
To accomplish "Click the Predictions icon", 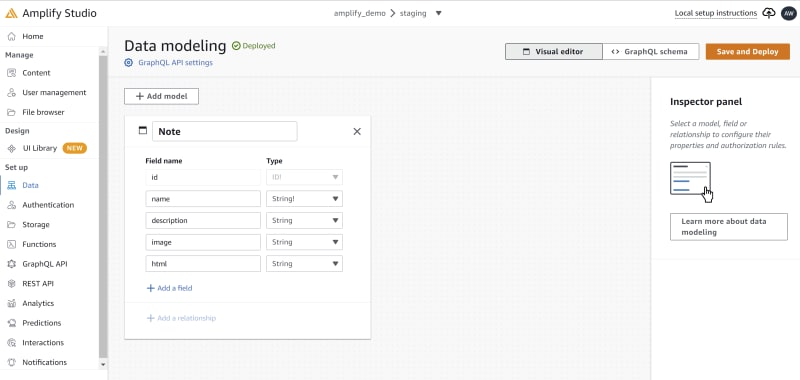I will click(12, 323).
